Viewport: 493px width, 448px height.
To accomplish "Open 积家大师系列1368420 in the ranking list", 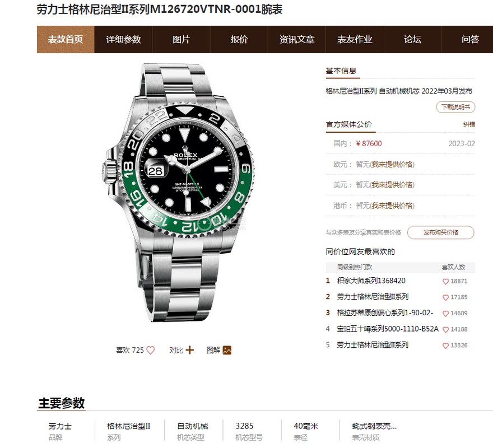I will click(371, 281).
